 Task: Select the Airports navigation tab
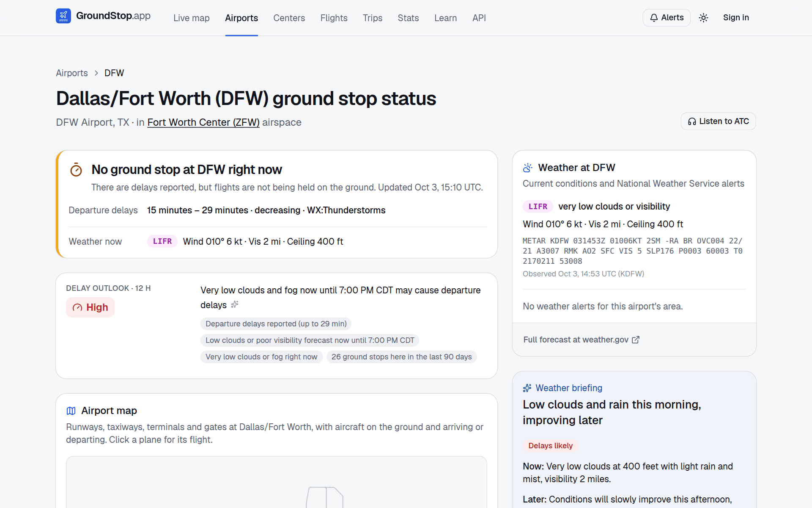pyautogui.click(x=241, y=18)
